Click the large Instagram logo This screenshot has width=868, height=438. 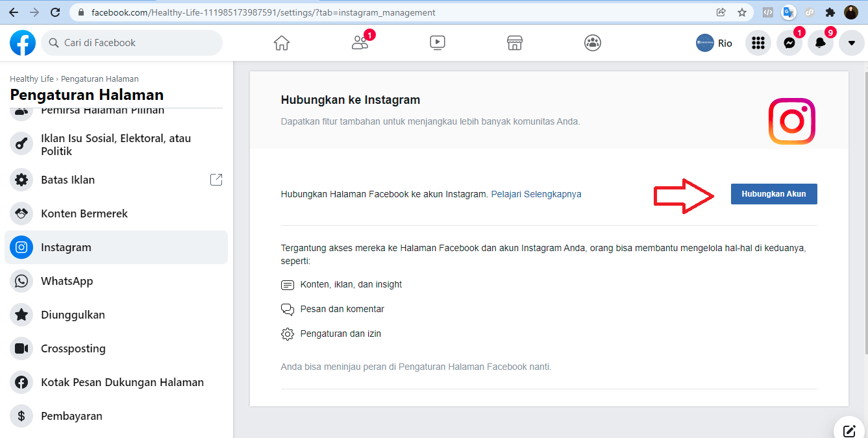pos(792,121)
